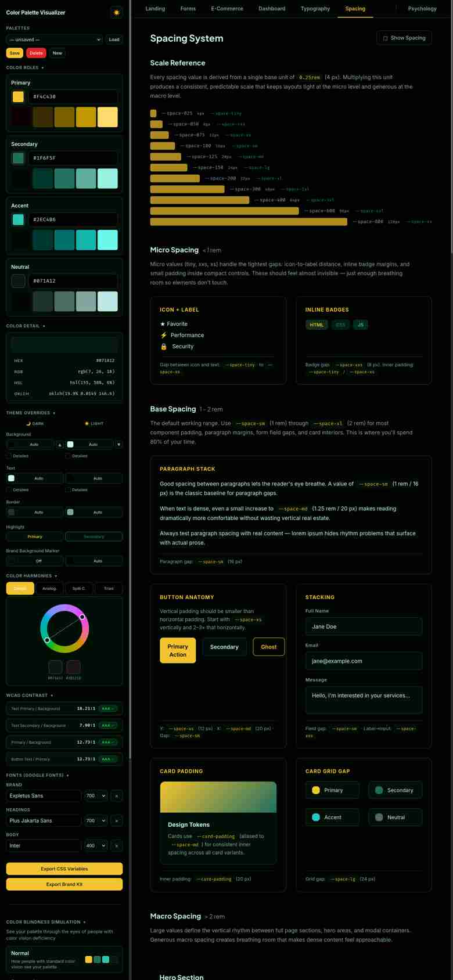
Task: Enable Detailed under dark Text
Action: coord(9,489)
